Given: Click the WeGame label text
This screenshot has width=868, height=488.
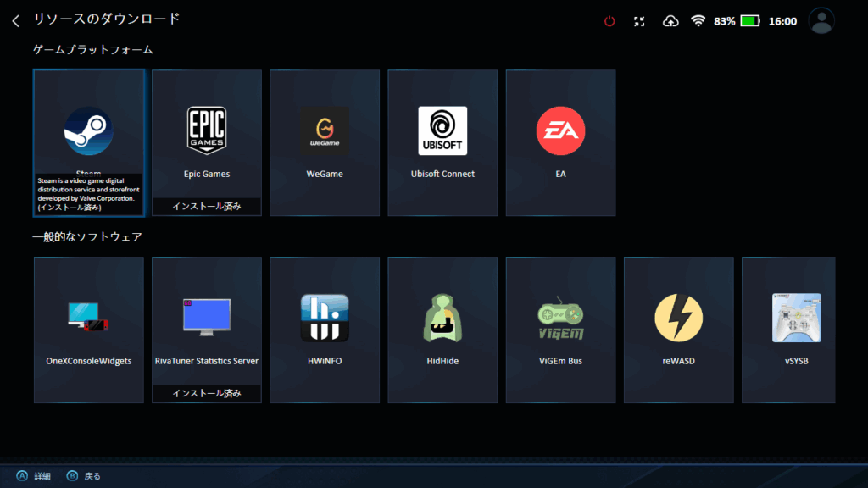Looking at the screenshot, I should (325, 174).
